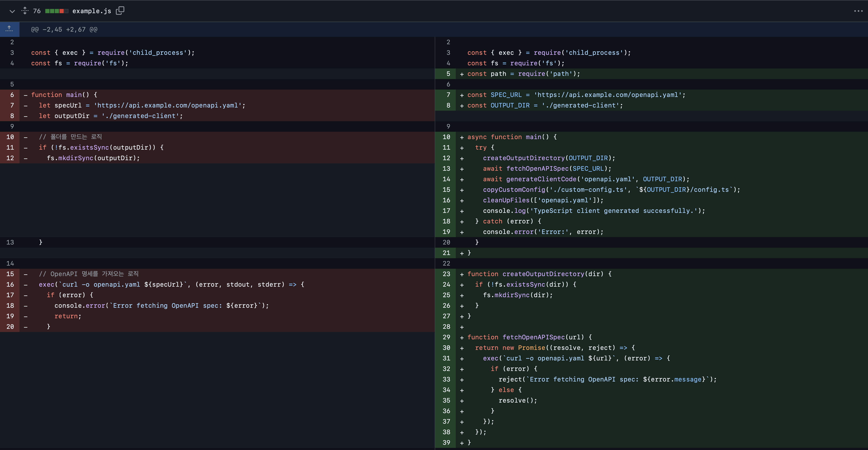Click await generateClientCode line 14
Screen dimensions: 868x450
pos(586,179)
